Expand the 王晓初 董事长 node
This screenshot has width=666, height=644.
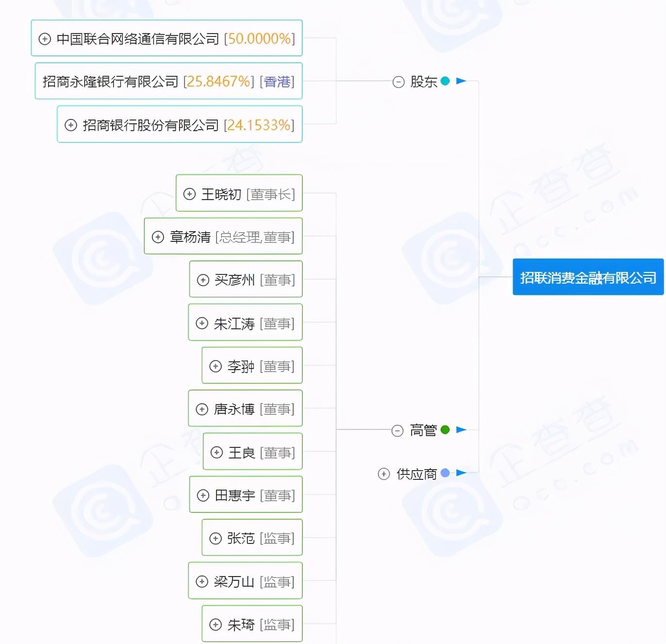click(189, 194)
